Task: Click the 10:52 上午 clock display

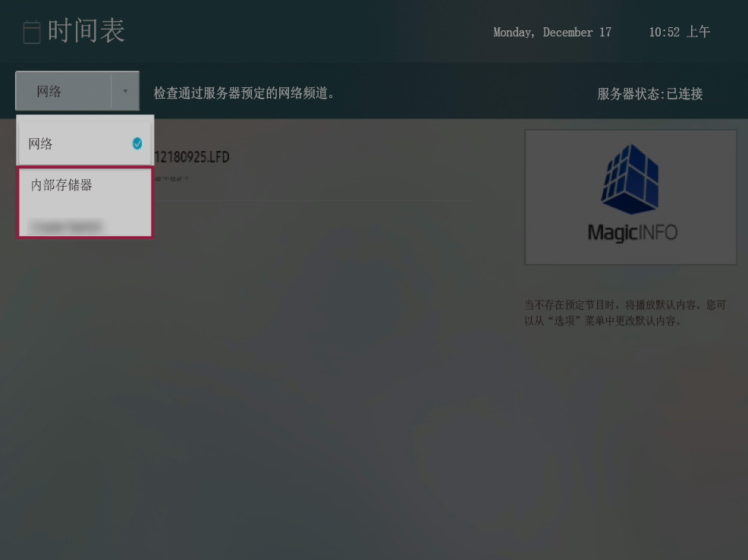Action: coord(679,32)
